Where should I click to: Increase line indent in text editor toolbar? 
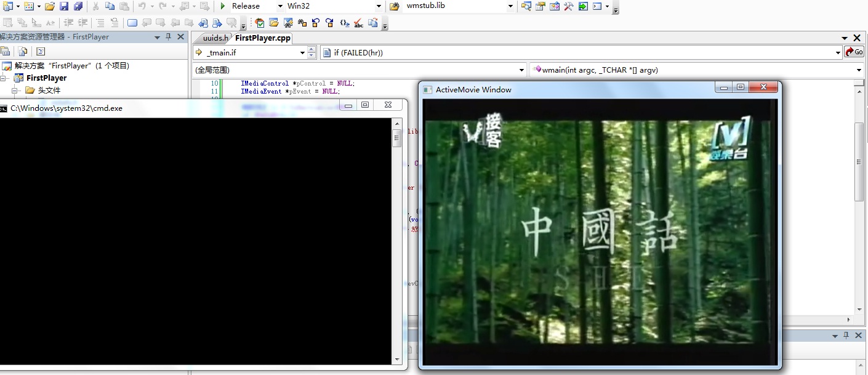[x=82, y=23]
